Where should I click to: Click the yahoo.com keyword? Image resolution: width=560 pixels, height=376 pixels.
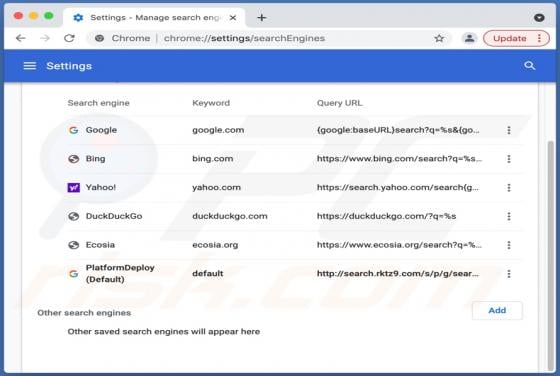pos(216,187)
